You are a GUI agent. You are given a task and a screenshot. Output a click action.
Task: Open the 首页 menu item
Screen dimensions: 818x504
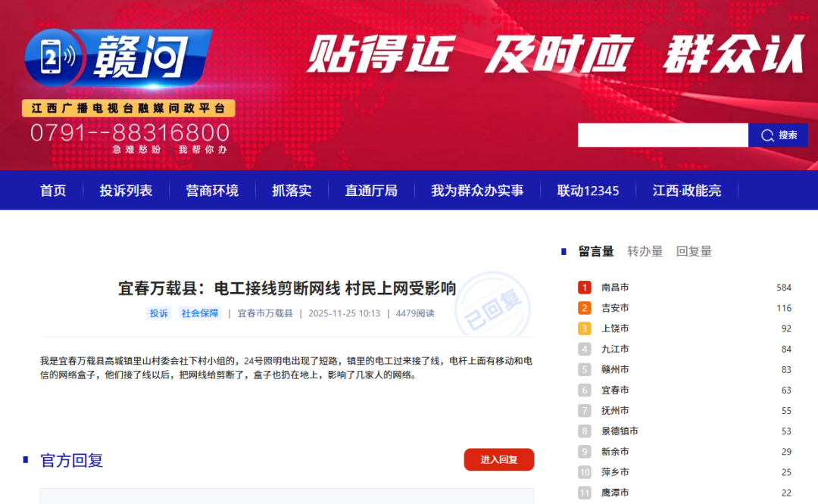pyautogui.click(x=52, y=190)
